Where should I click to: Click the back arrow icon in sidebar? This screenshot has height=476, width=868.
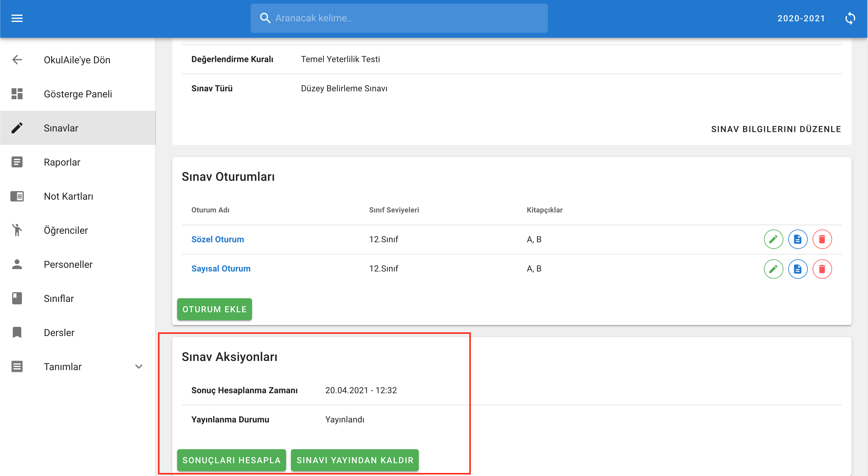17,60
